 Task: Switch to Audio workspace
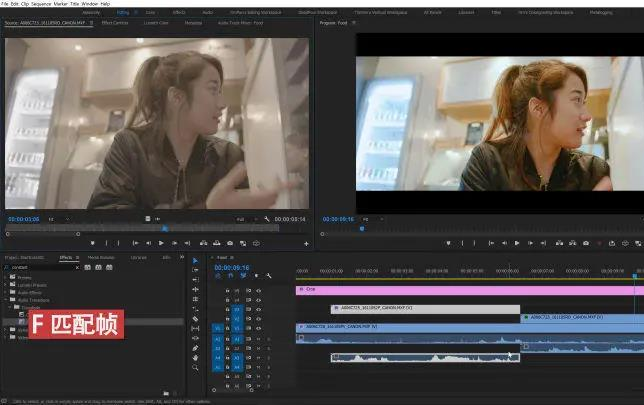208,12
